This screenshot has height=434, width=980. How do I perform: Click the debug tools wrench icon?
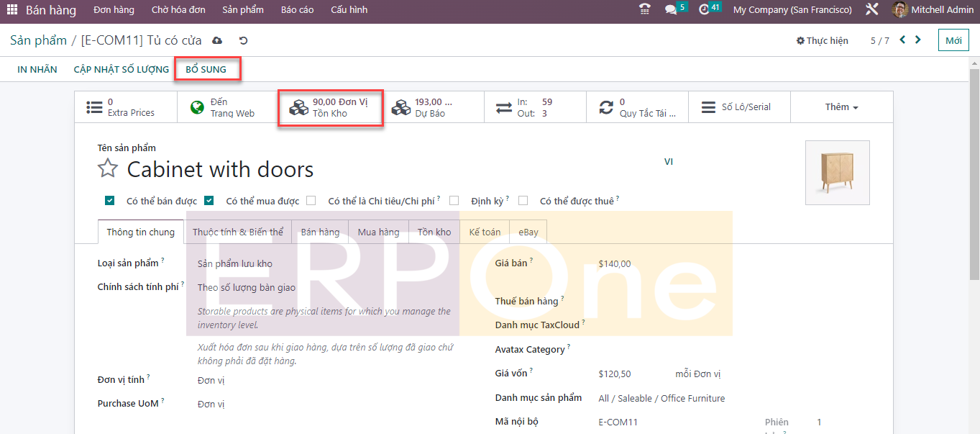[872, 10]
